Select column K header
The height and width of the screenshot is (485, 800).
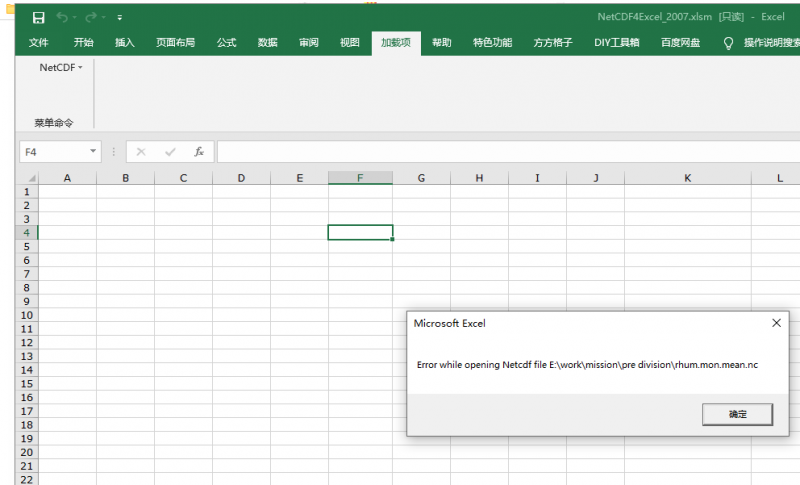pos(688,178)
